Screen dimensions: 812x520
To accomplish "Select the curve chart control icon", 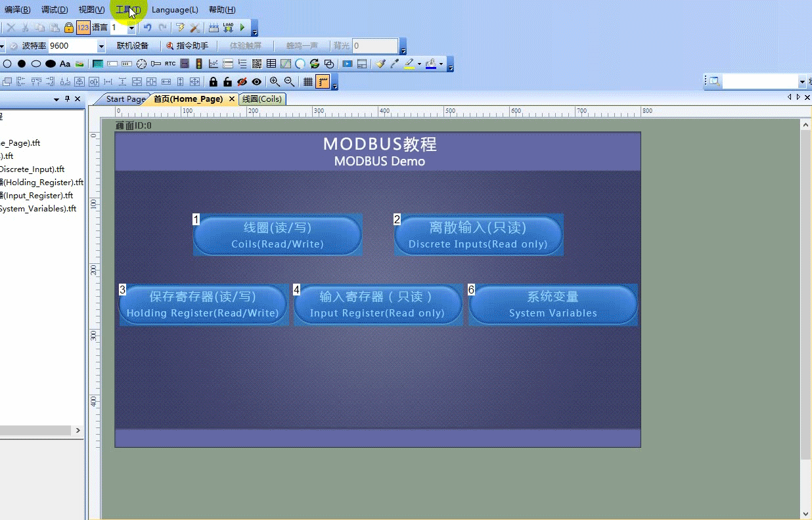I will click(214, 64).
